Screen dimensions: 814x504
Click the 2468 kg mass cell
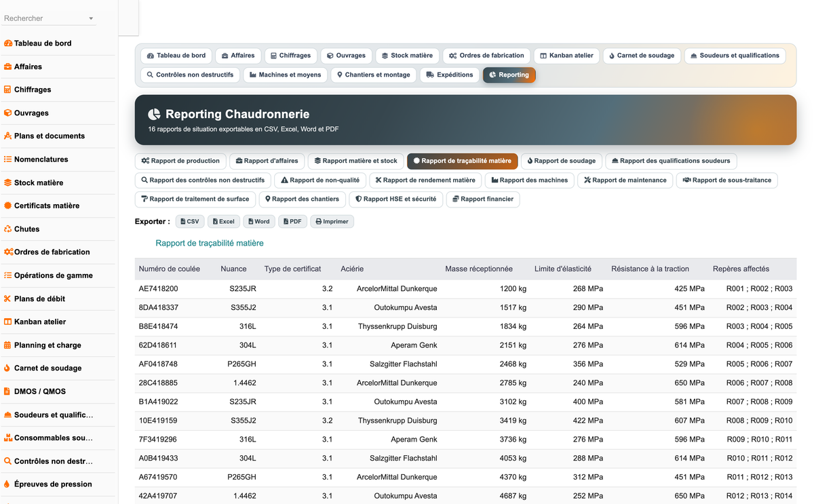(513, 364)
